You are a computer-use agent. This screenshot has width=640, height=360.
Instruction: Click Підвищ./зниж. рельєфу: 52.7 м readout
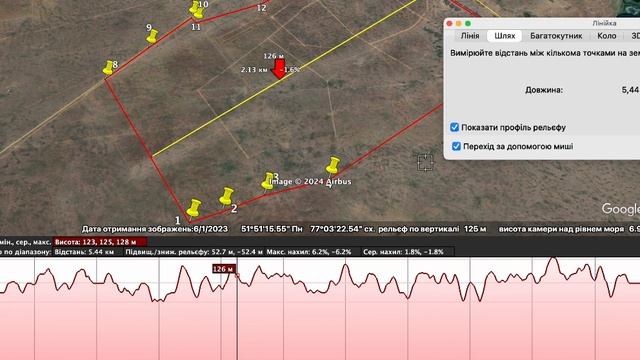click(194, 252)
